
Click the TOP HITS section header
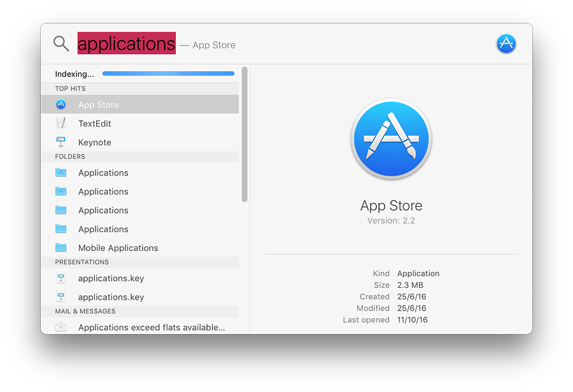pos(140,88)
